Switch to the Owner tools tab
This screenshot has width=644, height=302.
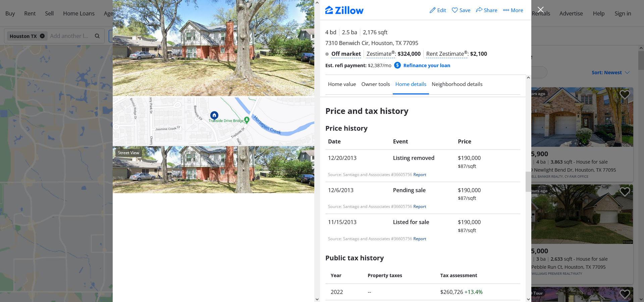[x=376, y=84]
